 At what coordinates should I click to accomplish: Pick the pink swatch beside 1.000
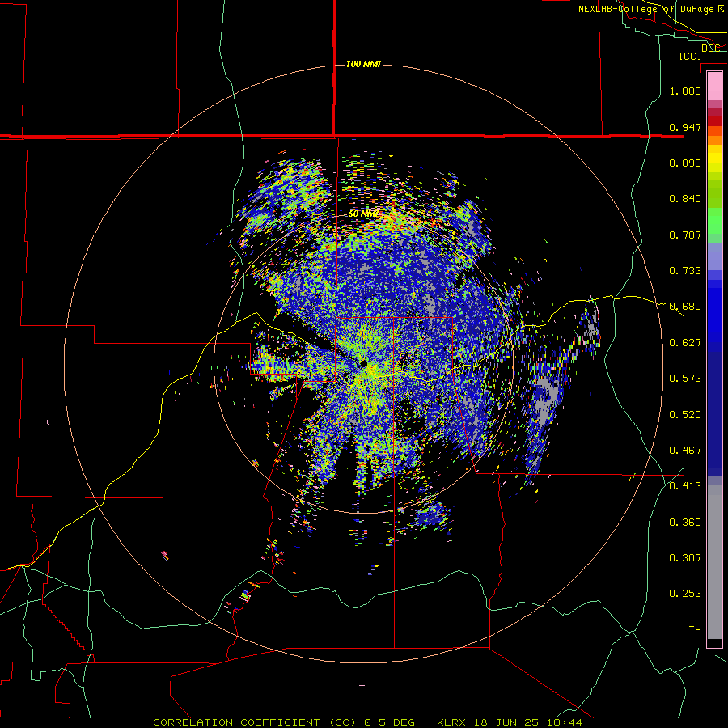[x=714, y=87]
